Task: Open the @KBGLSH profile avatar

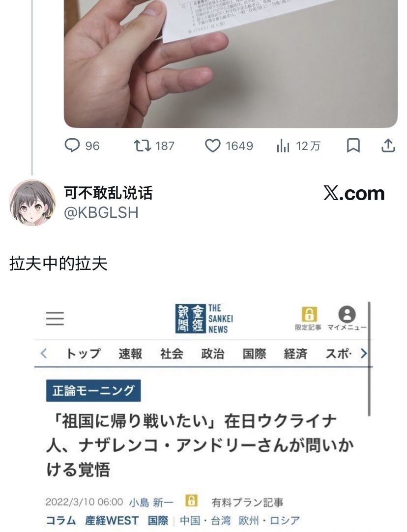Action: 32,203
